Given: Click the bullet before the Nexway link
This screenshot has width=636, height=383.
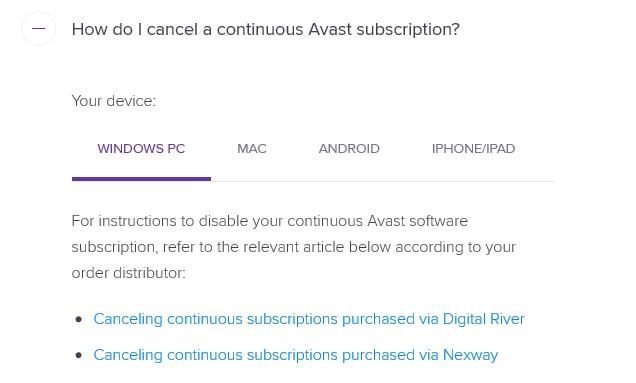Looking at the screenshot, I should [79, 356].
